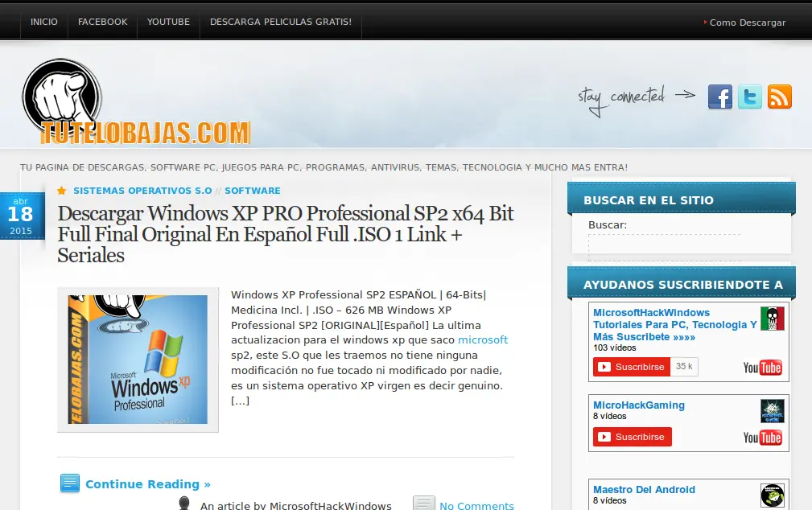Image resolution: width=812 pixels, height=510 pixels.
Task: Click the abr 18 2015 date badge
Action: (x=22, y=216)
